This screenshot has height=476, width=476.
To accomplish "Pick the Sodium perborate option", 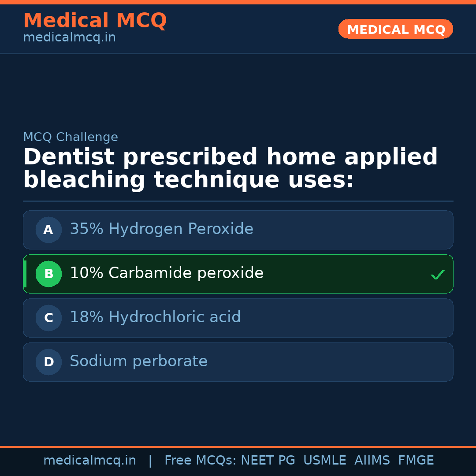I will click(x=138, y=361).
